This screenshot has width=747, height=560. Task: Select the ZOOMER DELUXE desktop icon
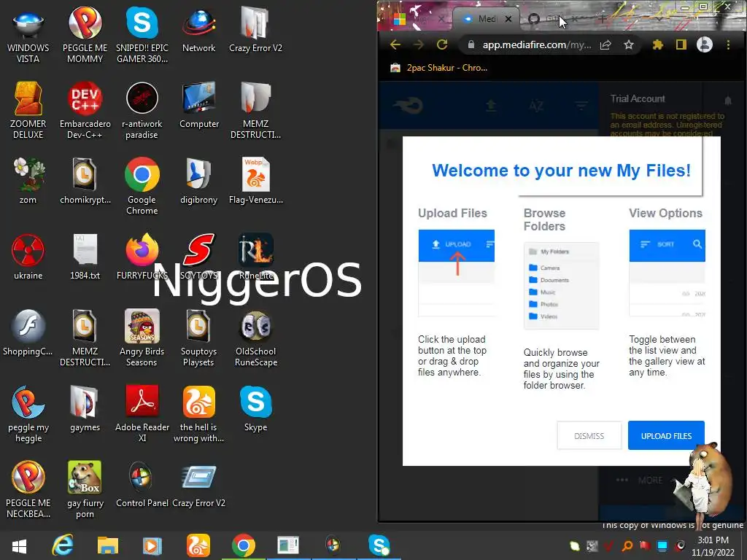coord(28,111)
